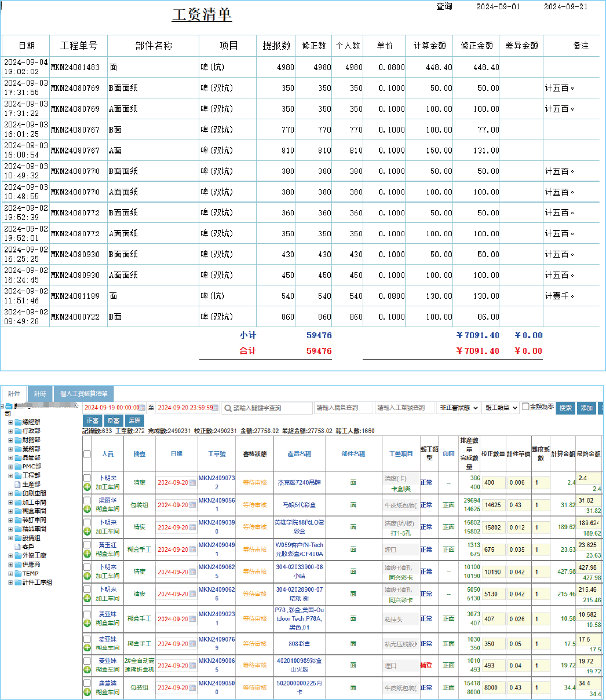Tick the select-all checkbox in table header

point(87,454)
